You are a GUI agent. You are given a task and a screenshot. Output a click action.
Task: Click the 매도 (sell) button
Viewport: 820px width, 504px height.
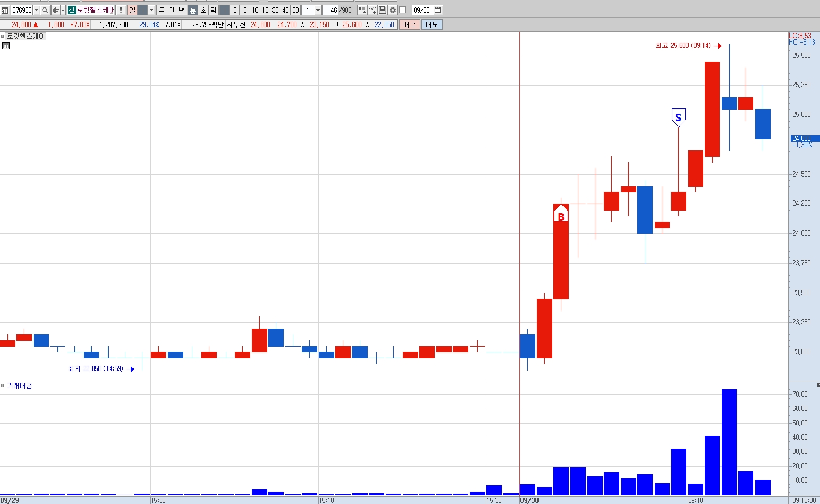point(432,24)
